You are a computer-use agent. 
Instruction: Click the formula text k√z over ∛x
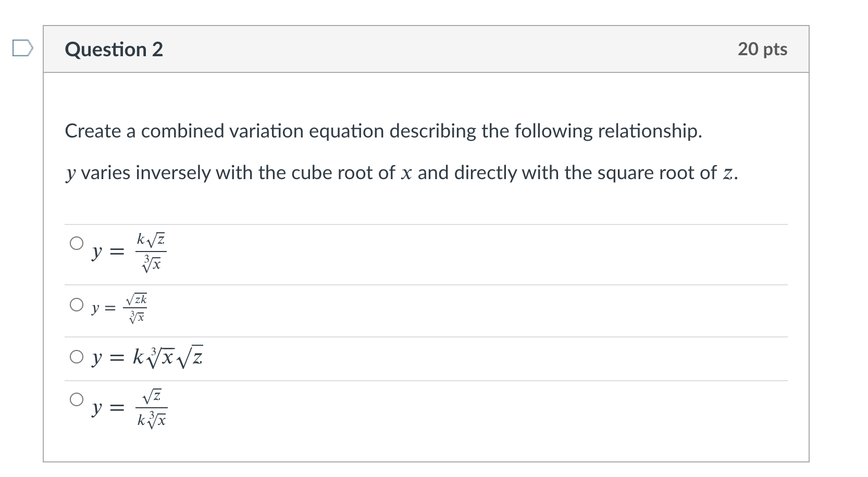[151, 253]
